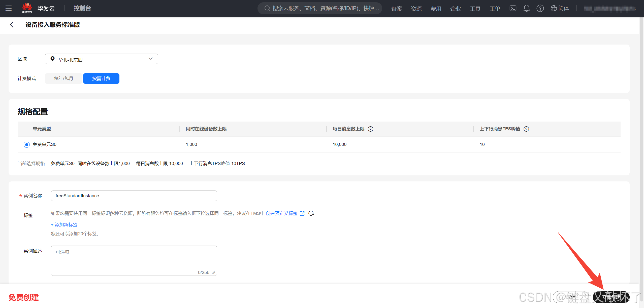Show help for 上下行消息TPS峰值
The image size is (644, 308).
526,129
